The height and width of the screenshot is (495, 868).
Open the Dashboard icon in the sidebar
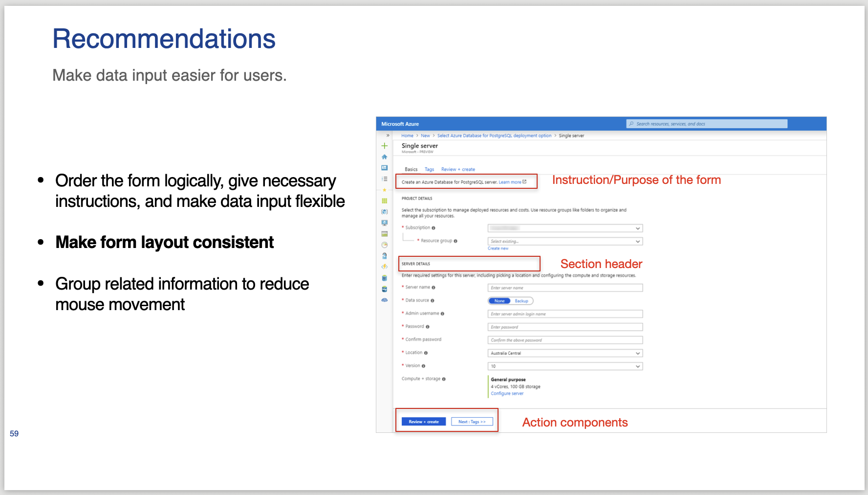pos(385,168)
